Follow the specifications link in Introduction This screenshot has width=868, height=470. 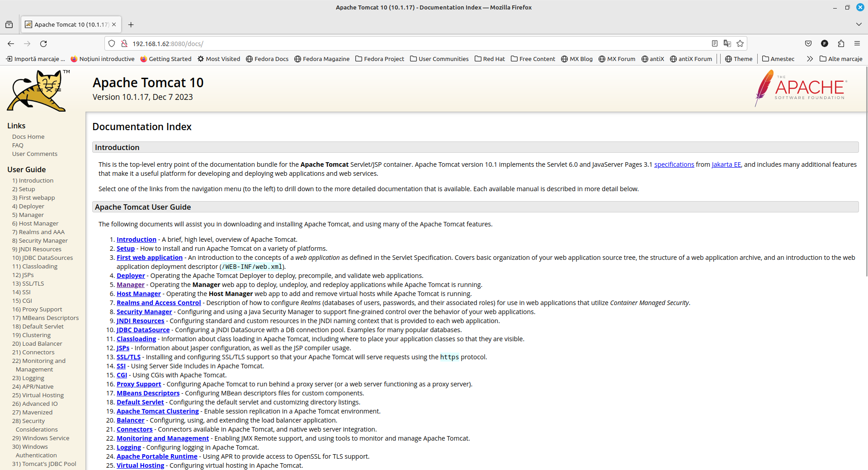tap(674, 164)
